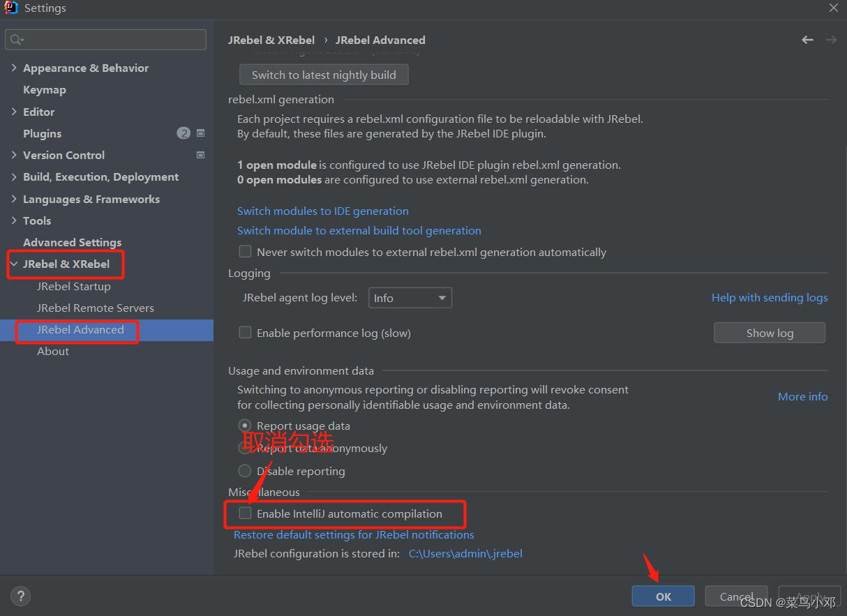Click the Cancel button
Screen dimensions: 847x616
tap(737, 596)
